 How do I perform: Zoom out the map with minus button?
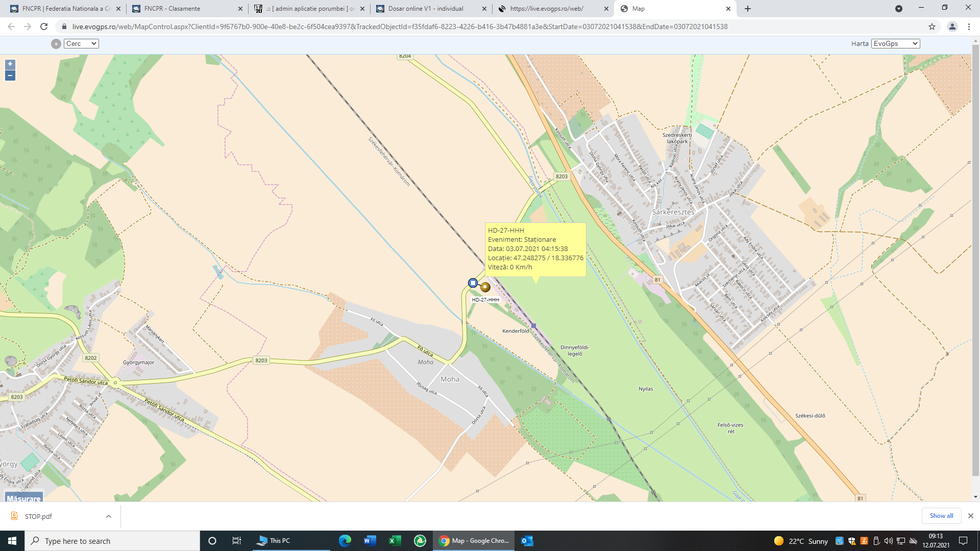[x=10, y=76]
